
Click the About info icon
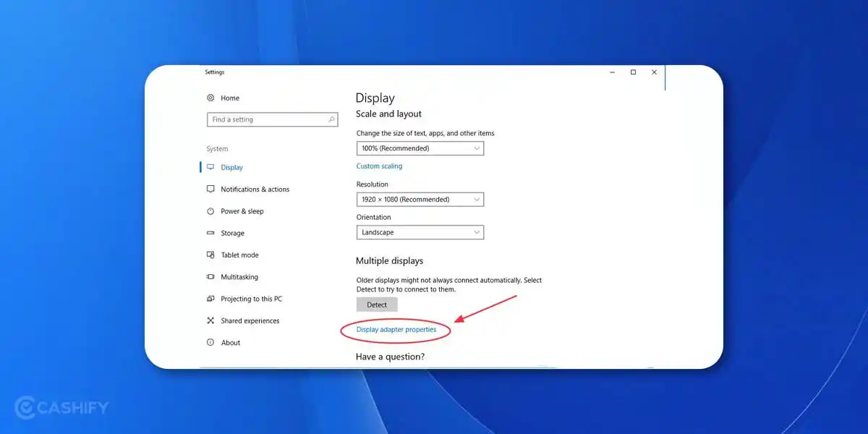(x=210, y=342)
